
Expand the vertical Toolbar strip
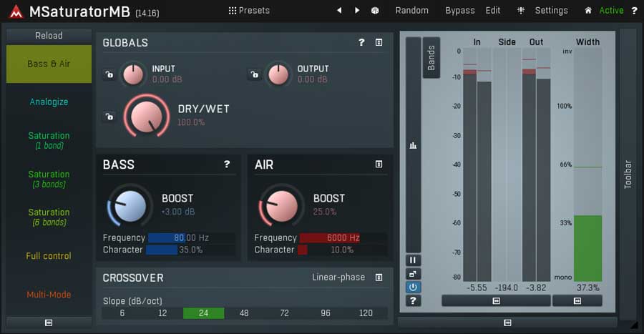tap(628, 175)
